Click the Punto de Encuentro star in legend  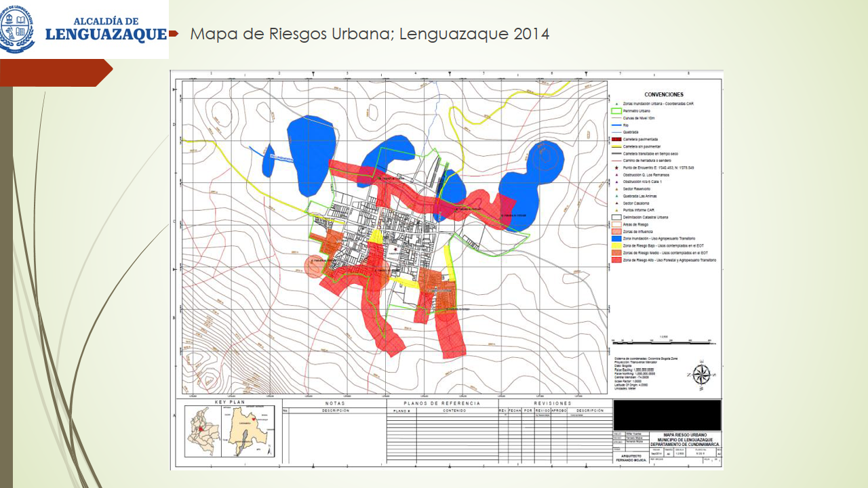point(616,167)
